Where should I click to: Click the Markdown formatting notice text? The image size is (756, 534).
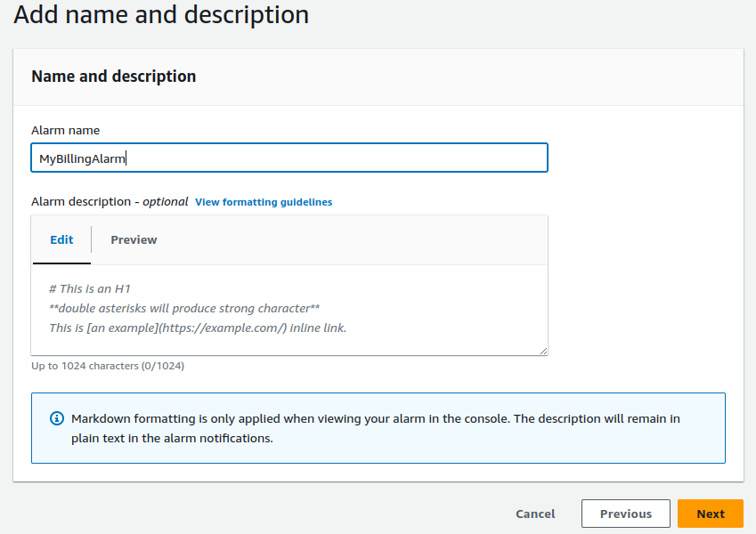376,428
